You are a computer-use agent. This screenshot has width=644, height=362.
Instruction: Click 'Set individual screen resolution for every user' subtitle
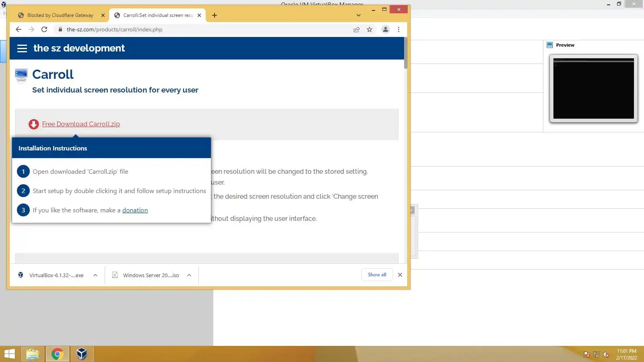[115, 90]
